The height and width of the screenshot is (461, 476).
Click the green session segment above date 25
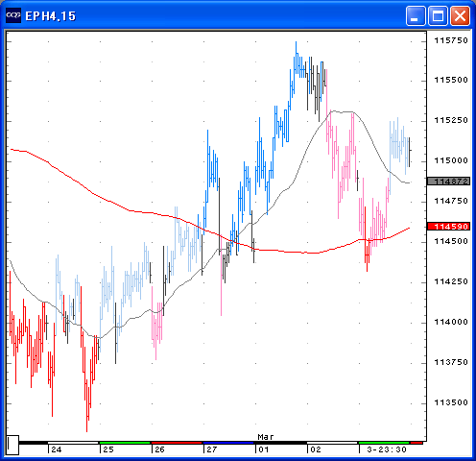(125, 443)
